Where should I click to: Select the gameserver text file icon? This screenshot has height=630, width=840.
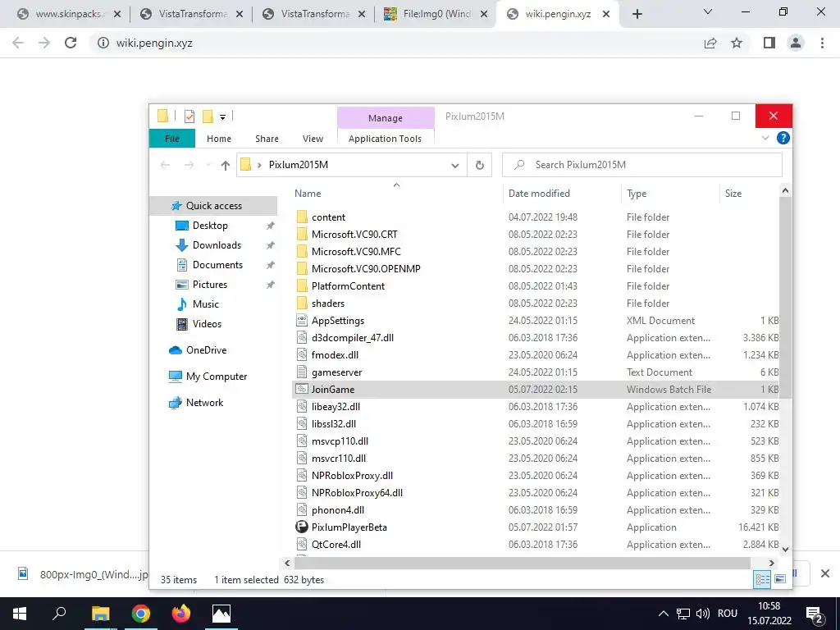coord(302,372)
